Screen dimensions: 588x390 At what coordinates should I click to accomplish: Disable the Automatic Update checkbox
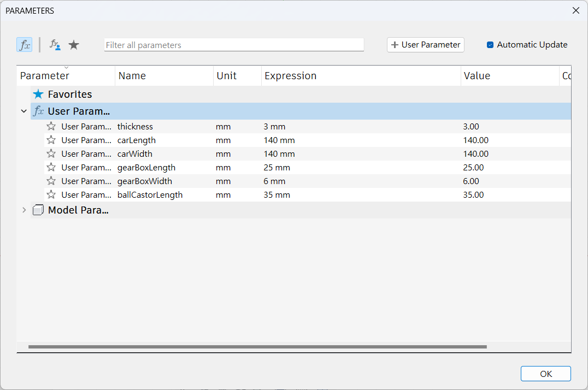490,45
